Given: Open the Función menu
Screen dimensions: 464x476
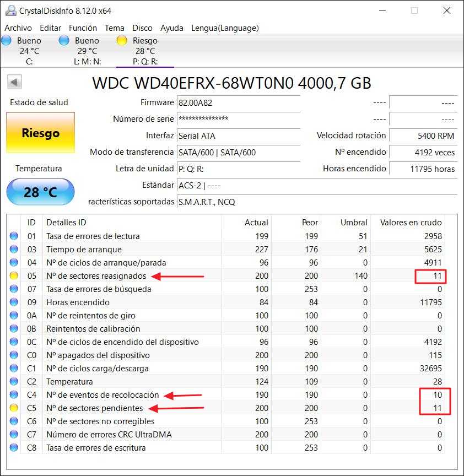Looking at the screenshot, I should coord(83,28).
